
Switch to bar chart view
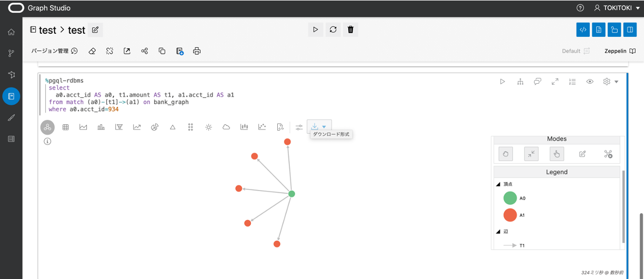pos(101,127)
